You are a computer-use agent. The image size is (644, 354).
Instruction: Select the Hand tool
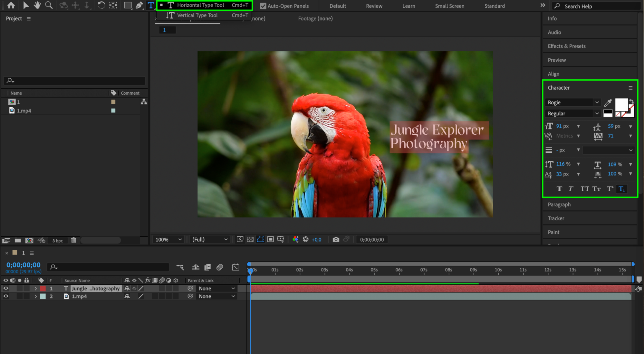tap(37, 5)
